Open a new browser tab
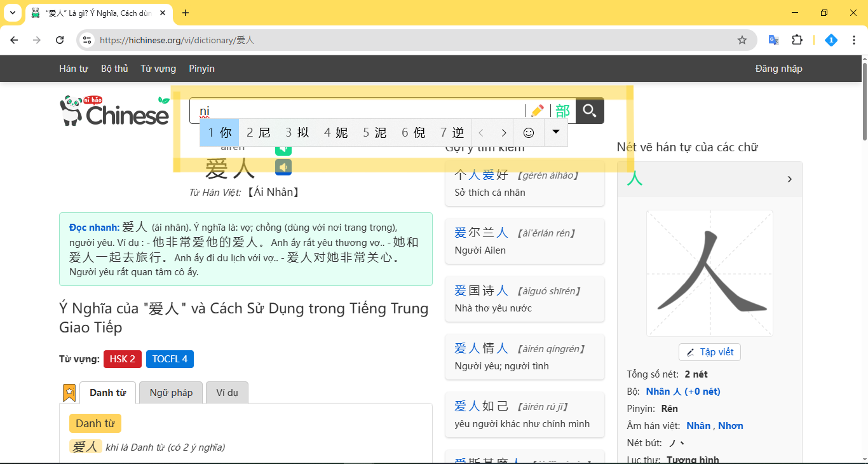 [186, 13]
